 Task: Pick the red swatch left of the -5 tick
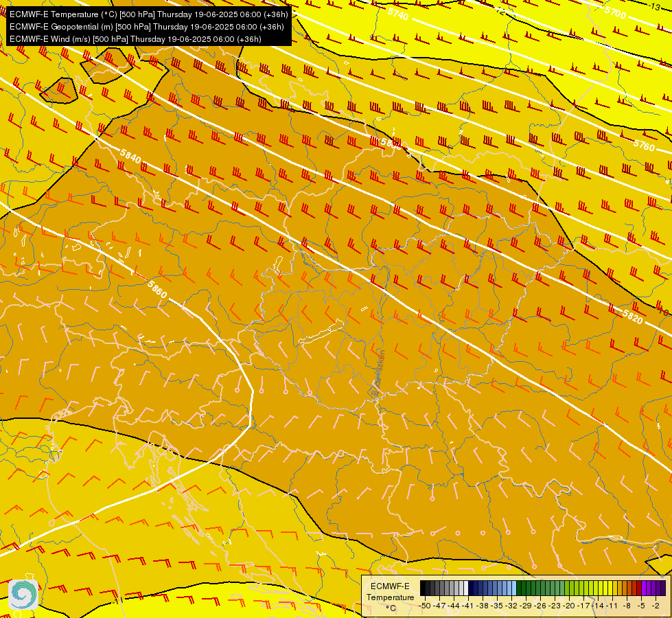coord(639,588)
